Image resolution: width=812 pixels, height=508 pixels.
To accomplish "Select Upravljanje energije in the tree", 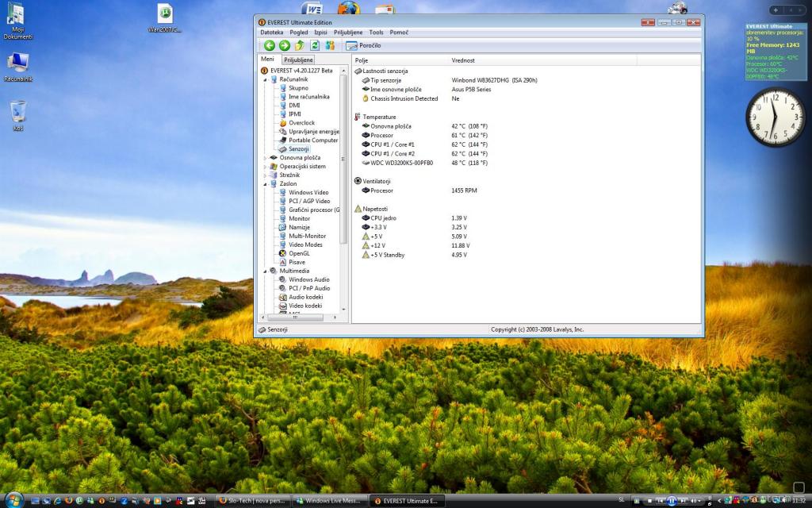I will click(x=309, y=132).
